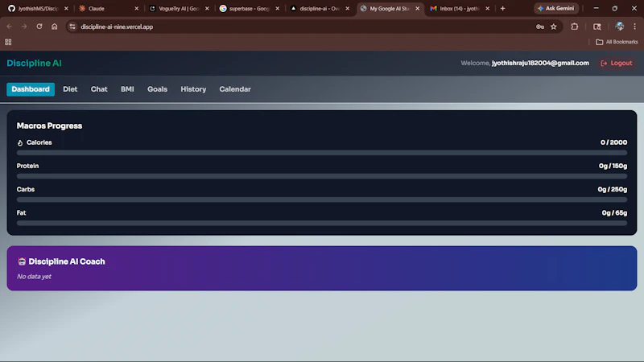
Task: Select the Dashboard tab
Action: 31,89
